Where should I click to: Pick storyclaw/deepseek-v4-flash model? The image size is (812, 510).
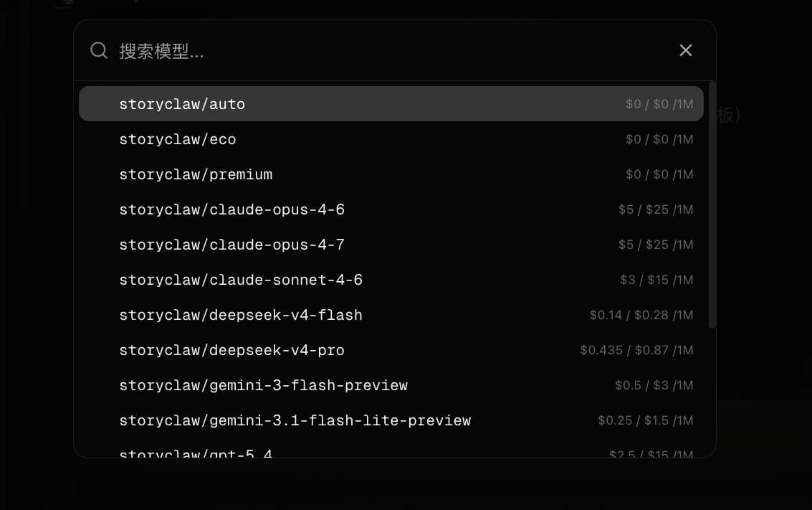pos(391,315)
